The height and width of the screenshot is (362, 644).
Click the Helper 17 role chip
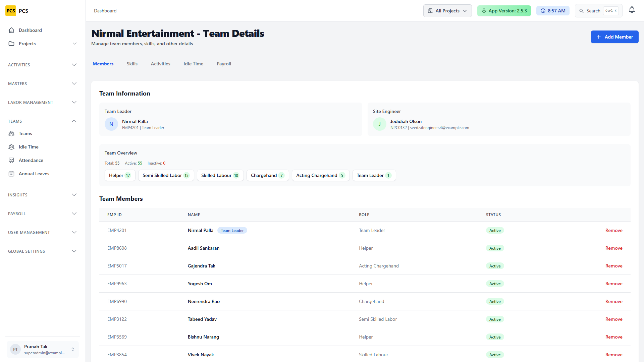coord(120,175)
